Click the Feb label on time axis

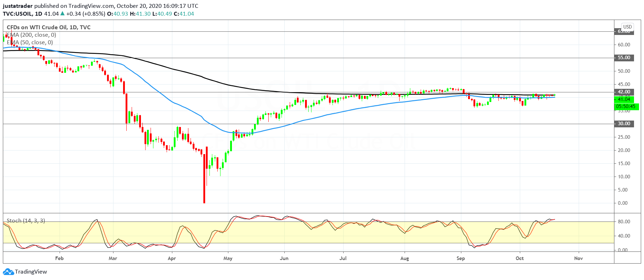point(59,258)
